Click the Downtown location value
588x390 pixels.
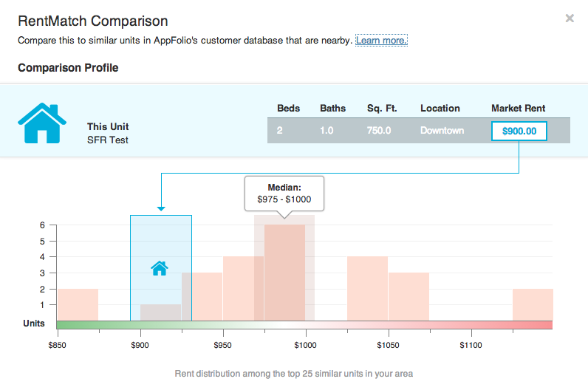tap(442, 131)
